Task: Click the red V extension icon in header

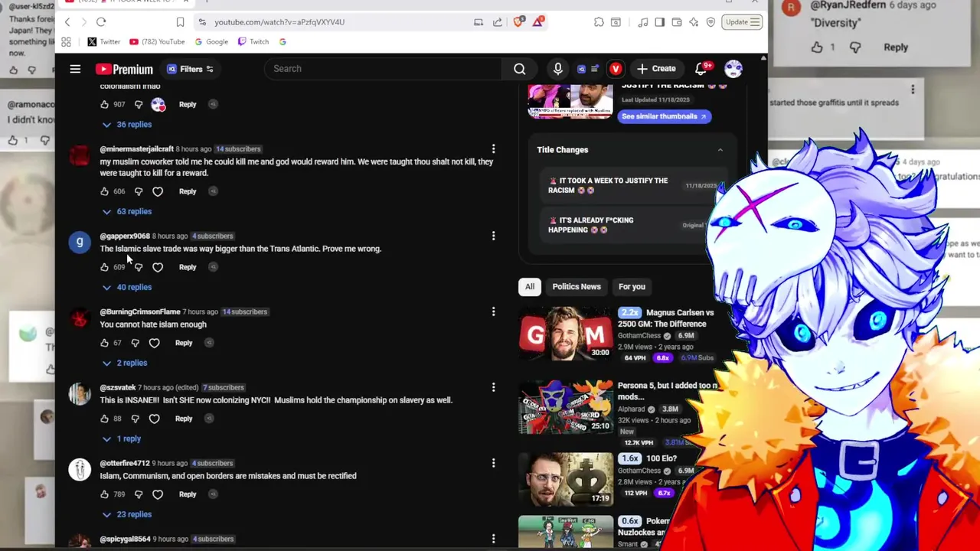Action: (616, 69)
